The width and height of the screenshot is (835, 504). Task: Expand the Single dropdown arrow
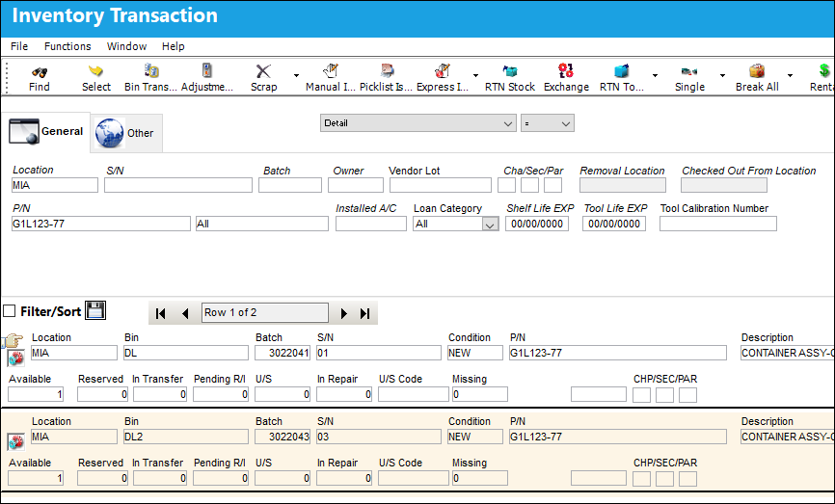pyautogui.click(x=722, y=75)
